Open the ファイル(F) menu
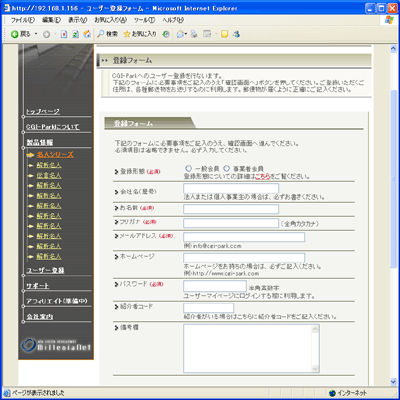Screen dimensions: 400x400 (22, 20)
